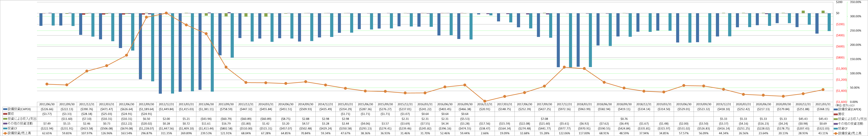Select 投資による収入/支出 label in the right legend

pyautogui.click(x=852, y=119)
